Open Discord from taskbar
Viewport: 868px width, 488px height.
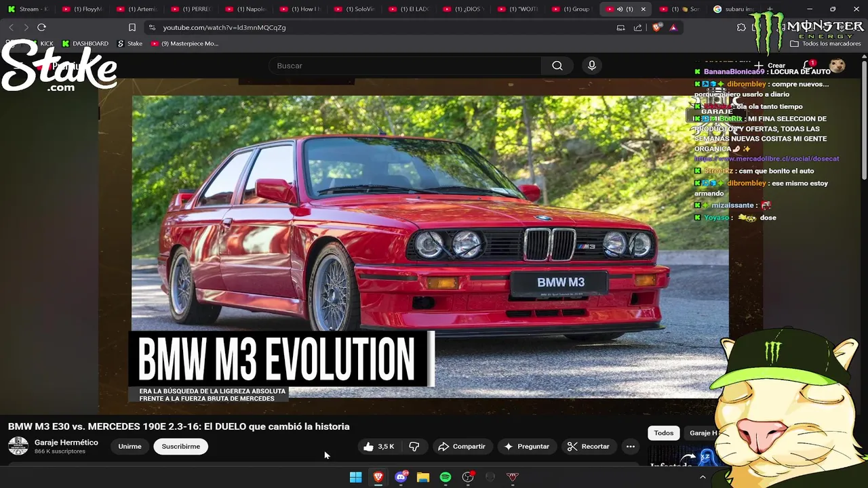tap(401, 477)
